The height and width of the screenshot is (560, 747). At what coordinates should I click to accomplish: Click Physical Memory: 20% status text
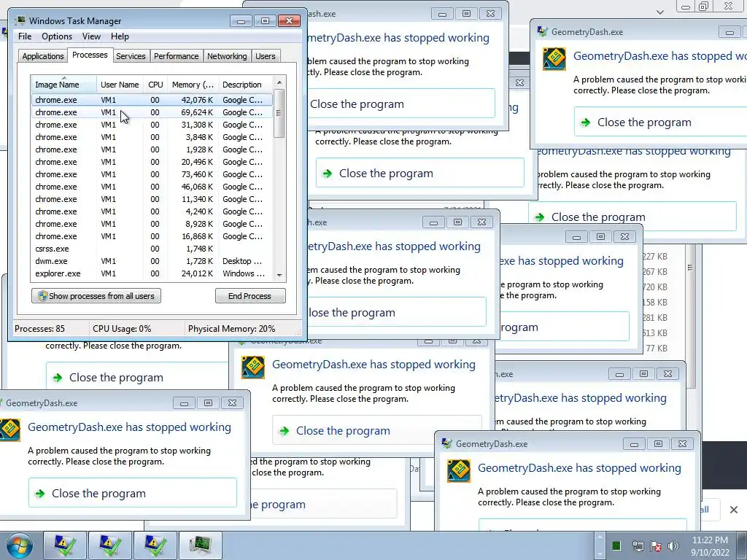point(231,329)
